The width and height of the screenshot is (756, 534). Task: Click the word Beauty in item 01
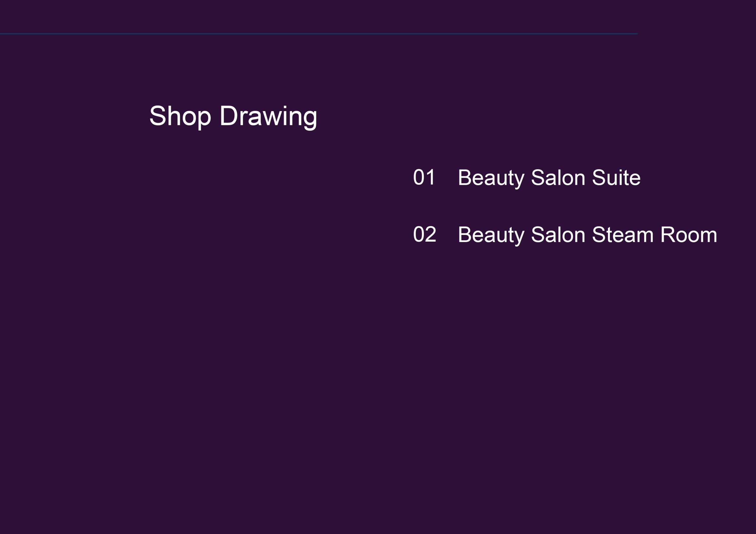click(x=491, y=178)
